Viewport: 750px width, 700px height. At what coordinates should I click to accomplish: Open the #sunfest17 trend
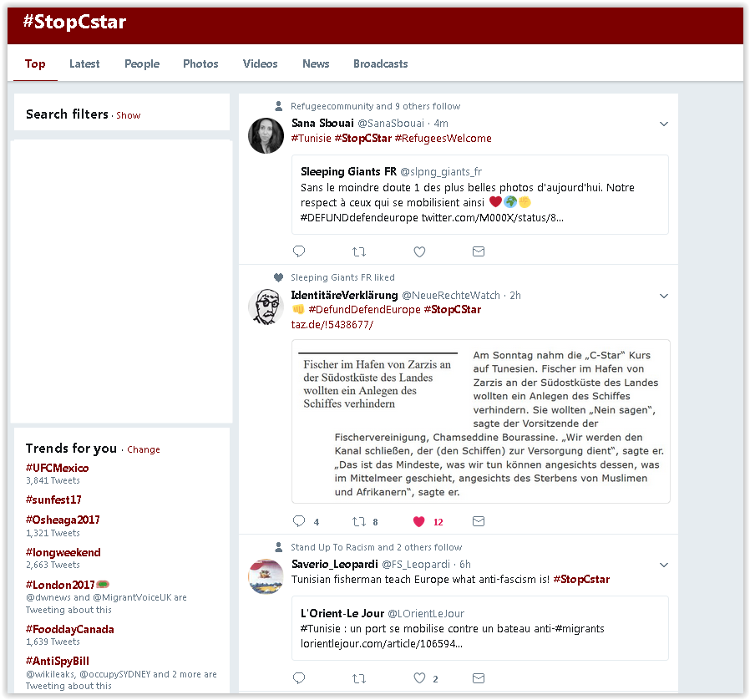point(53,500)
